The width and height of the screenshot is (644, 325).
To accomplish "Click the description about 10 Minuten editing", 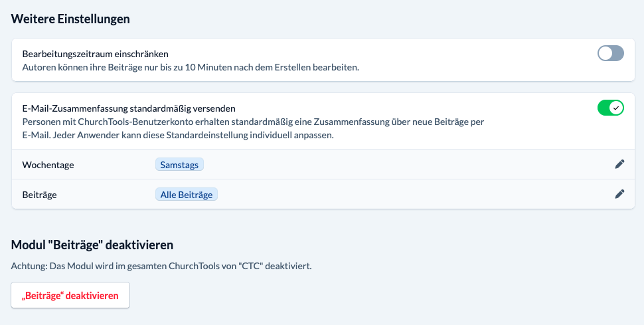I will pyautogui.click(x=191, y=67).
